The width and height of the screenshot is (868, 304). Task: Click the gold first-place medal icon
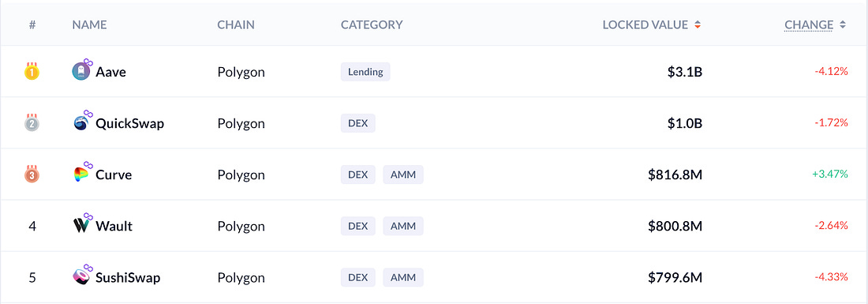32,71
